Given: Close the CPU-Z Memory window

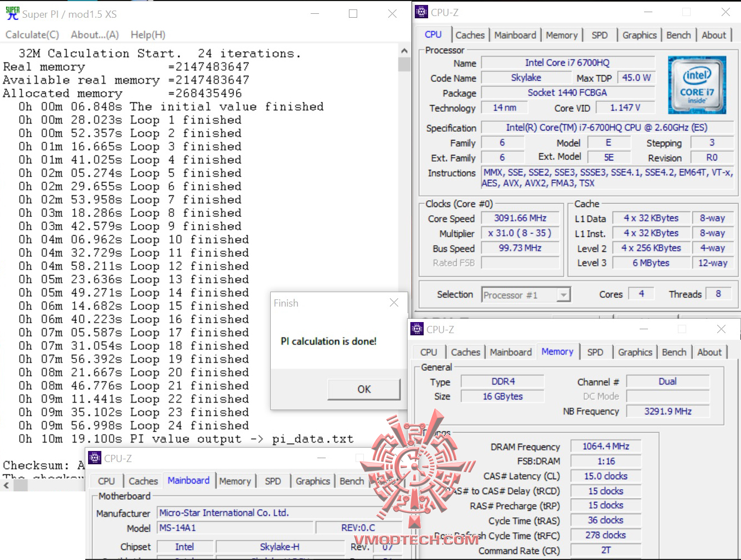Looking at the screenshot, I should pyautogui.click(x=721, y=329).
